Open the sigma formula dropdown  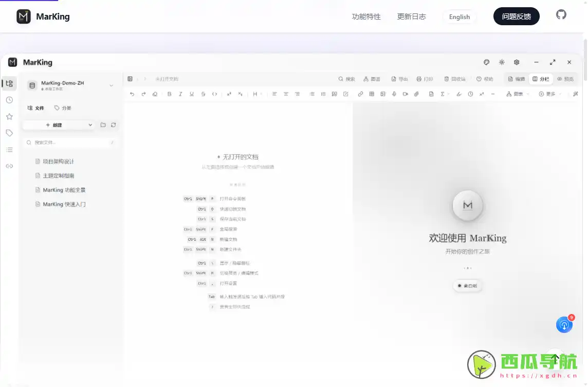pos(445,94)
